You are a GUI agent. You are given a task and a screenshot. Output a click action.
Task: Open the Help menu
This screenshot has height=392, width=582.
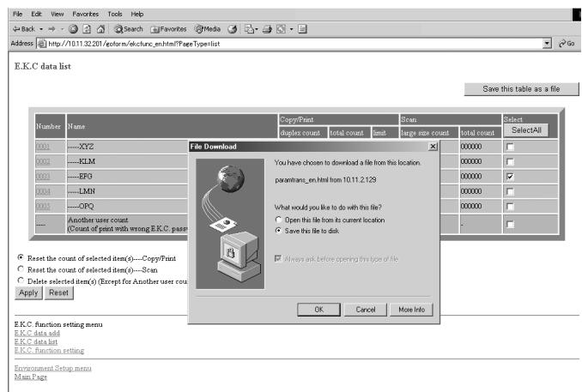(137, 14)
